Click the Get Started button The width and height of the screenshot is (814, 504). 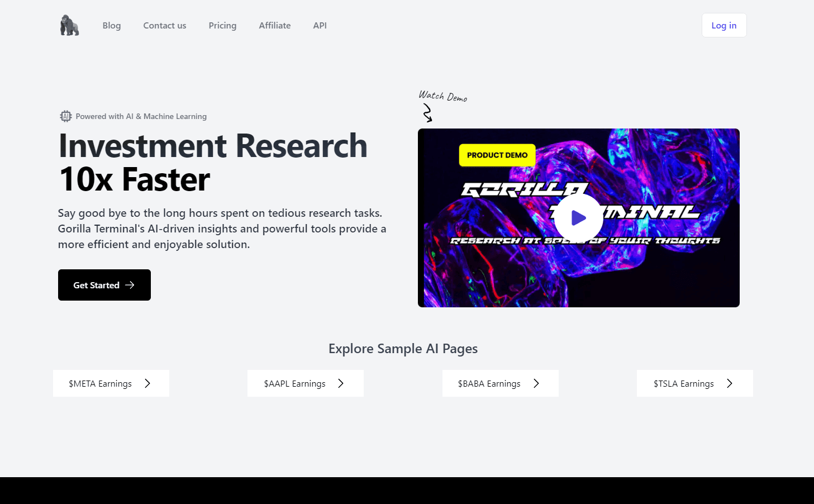point(104,285)
